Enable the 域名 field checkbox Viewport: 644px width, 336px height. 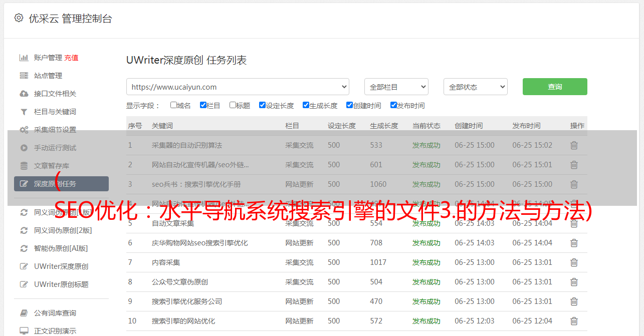[173, 105]
